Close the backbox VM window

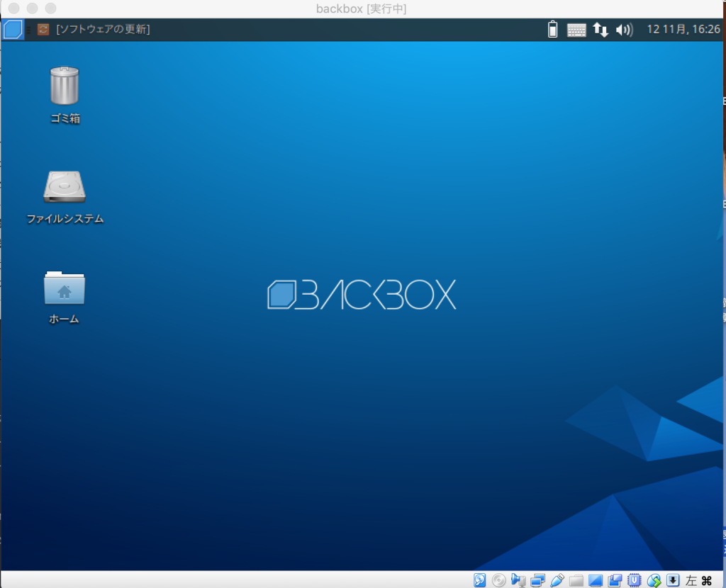[14, 9]
